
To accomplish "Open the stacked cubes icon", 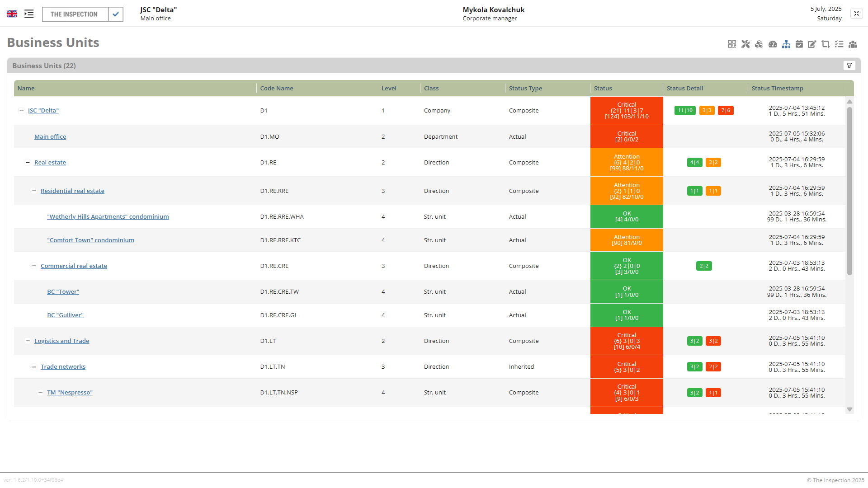I will (x=759, y=44).
